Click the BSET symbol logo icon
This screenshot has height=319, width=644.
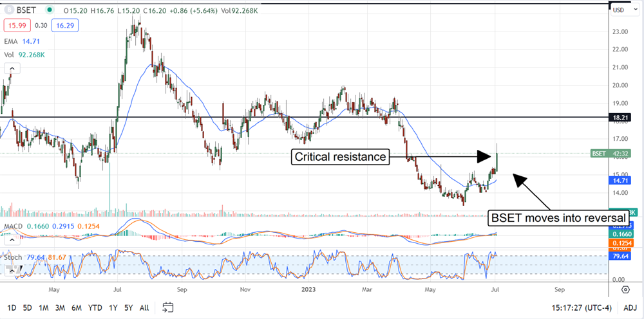tap(9, 10)
